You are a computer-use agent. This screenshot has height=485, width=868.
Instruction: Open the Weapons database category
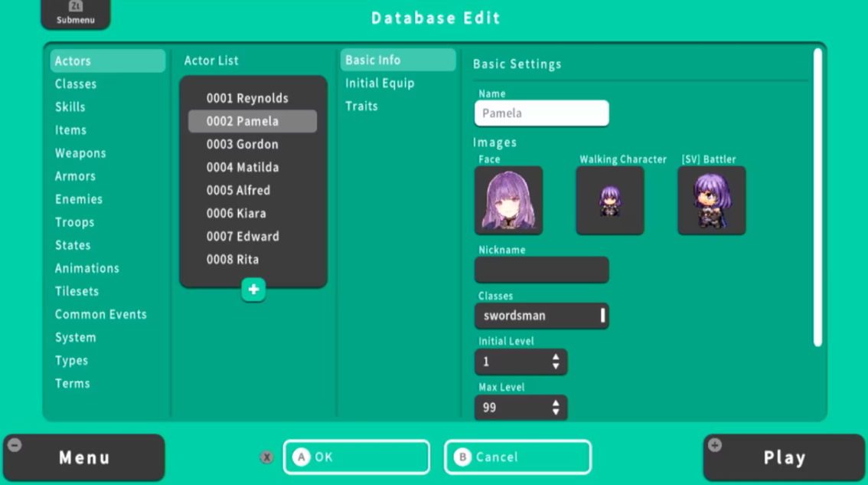tap(81, 152)
